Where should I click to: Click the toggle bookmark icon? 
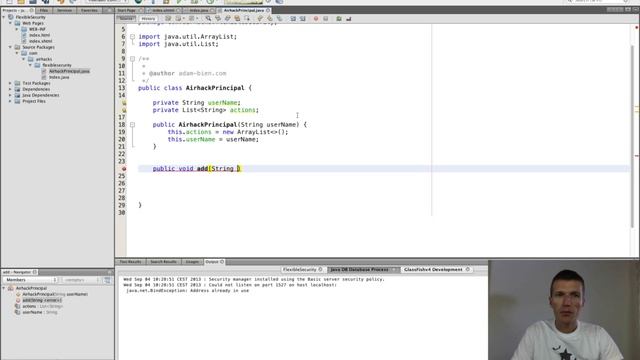coord(280,18)
